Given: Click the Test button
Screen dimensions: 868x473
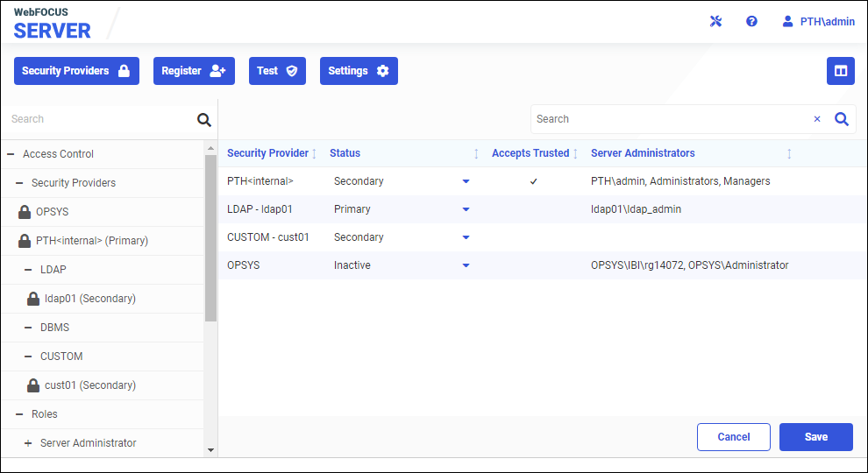Looking at the screenshot, I should click(x=277, y=71).
